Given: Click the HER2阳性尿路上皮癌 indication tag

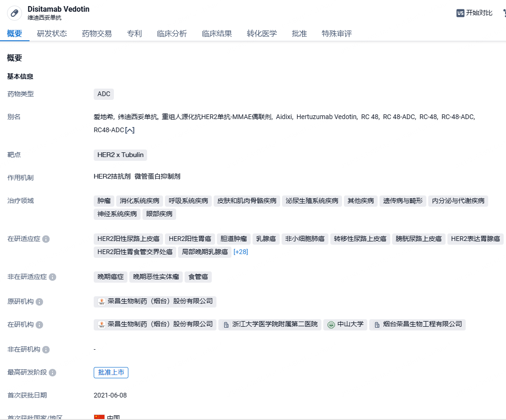Looking at the screenshot, I should pyautogui.click(x=128, y=239).
